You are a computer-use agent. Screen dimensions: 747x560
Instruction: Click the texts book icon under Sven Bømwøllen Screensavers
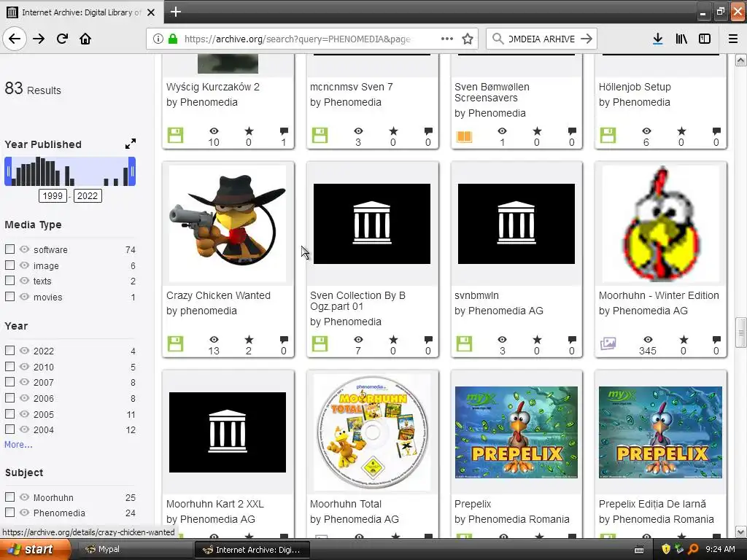[464, 136]
